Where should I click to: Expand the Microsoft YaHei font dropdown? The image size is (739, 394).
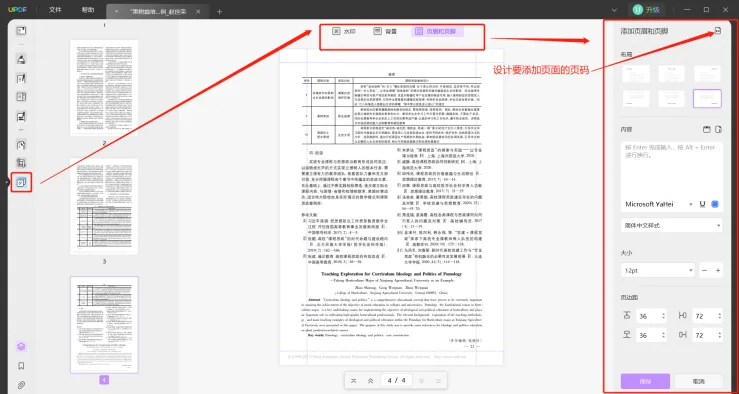click(658, 204)
